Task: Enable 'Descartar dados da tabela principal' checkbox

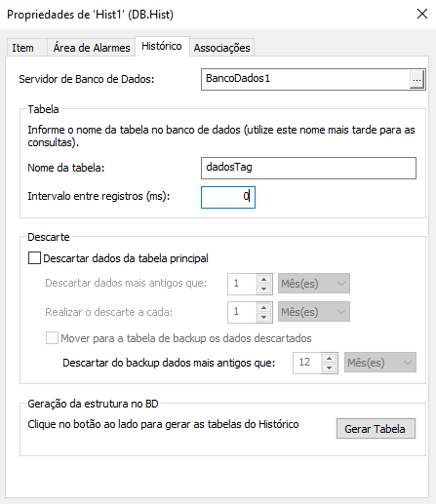Action: click(x=34, y=258)
